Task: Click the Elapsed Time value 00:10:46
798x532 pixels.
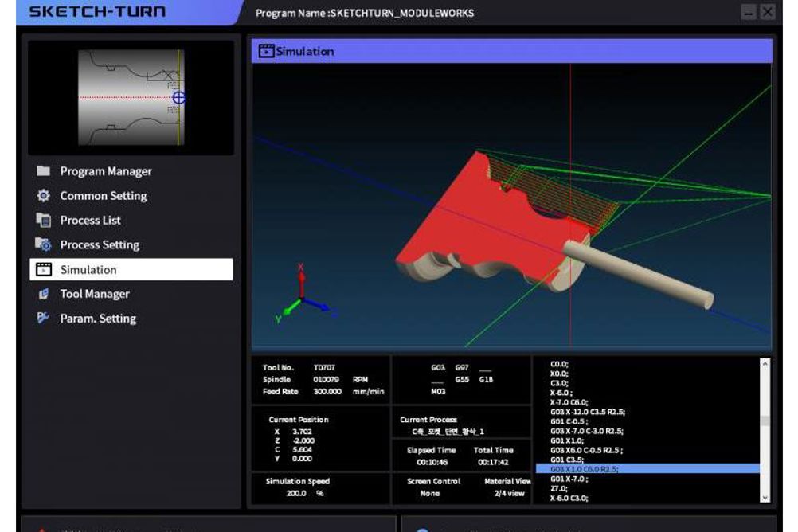Action: (x=432, y=462)
